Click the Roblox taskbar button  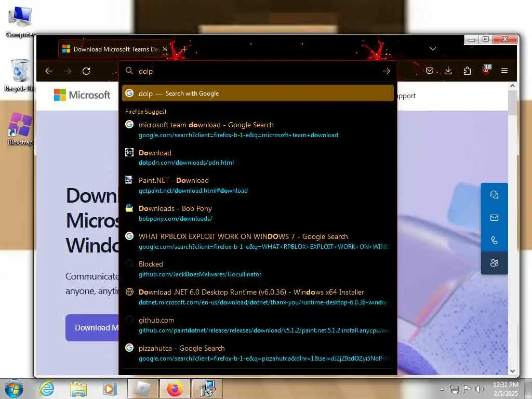click(x=143, y=389)
